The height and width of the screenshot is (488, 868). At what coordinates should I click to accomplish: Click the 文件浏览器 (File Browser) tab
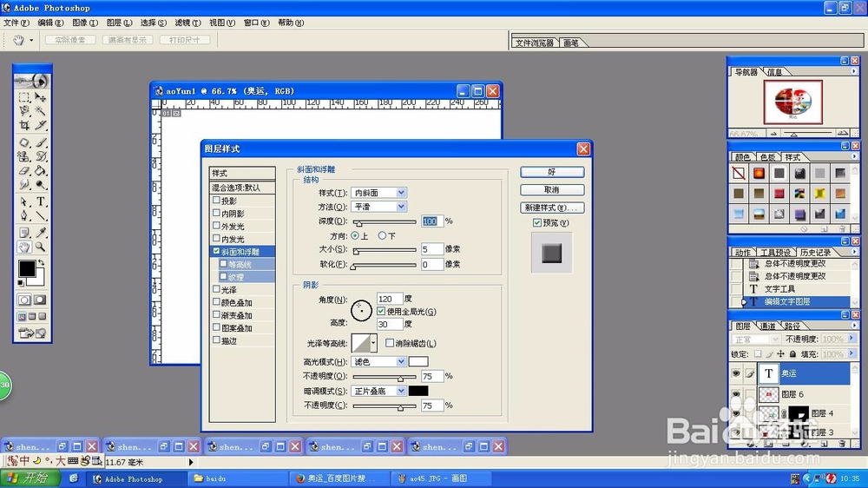(534, 43)
